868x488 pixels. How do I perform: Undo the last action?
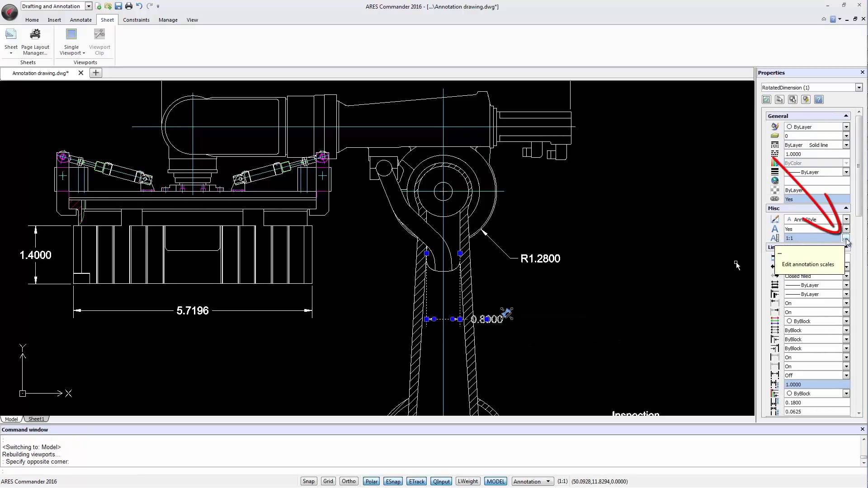pyautogui.click(x=139, y=6)
